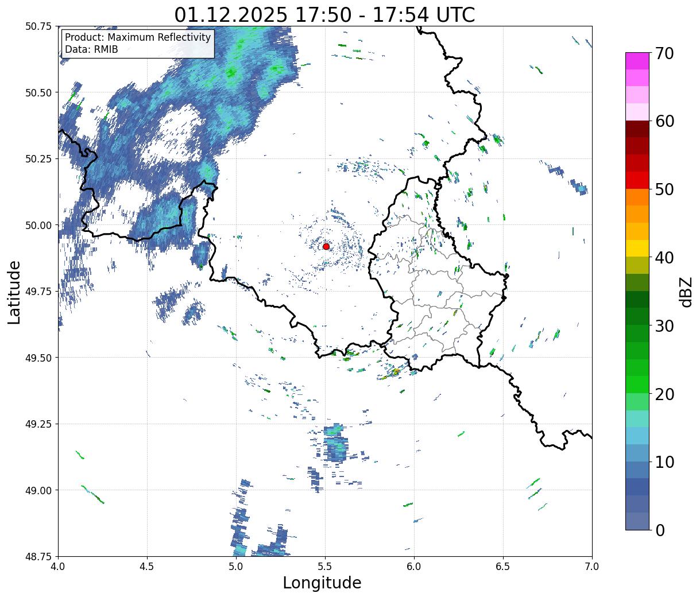Screen dimensions: 700x597
Task: Click the 60 label on the colorbar
Action: (x=663, y=121)
